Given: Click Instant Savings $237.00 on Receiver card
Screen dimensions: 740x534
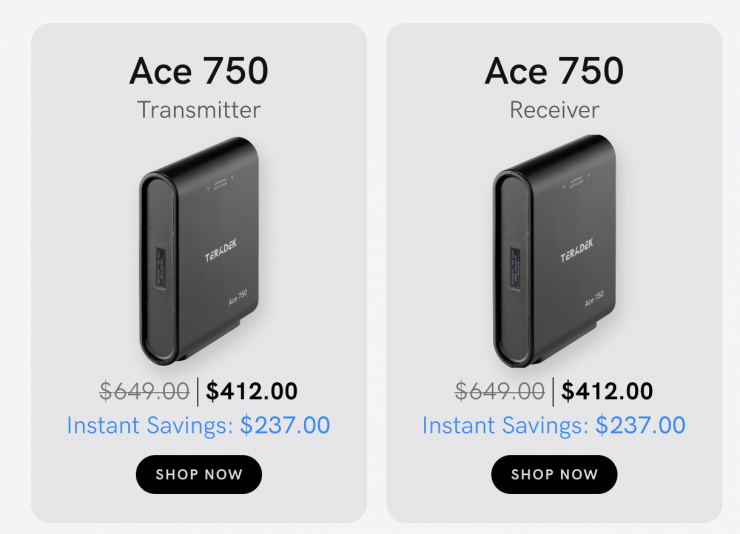Looking at the screenshot, I should click(554, 425).
